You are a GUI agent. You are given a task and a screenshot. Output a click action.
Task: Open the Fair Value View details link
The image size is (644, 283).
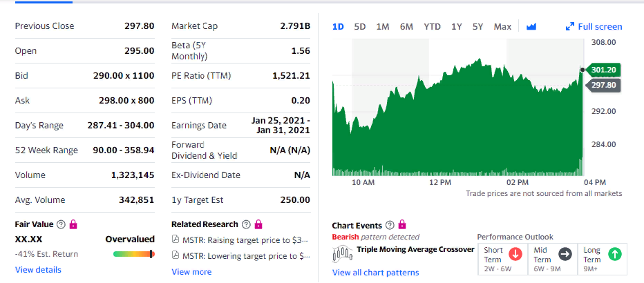(38, 270)
